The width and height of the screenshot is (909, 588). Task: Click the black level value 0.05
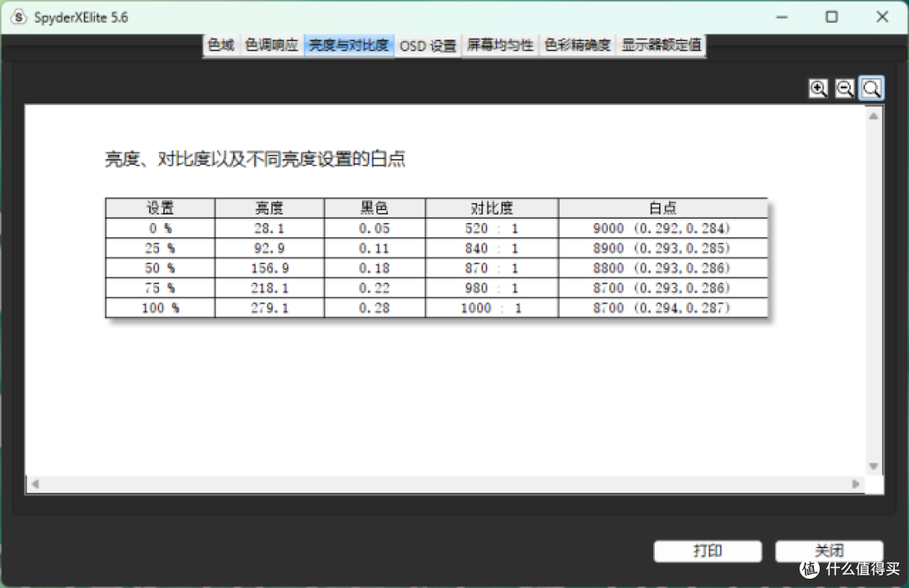pyautogui.click(x=374, y=228)
